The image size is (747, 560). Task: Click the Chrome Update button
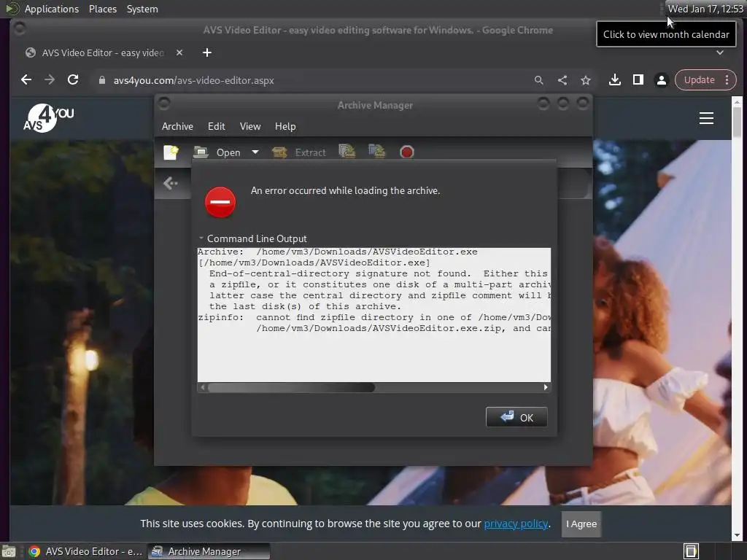[x=699, y=80]
